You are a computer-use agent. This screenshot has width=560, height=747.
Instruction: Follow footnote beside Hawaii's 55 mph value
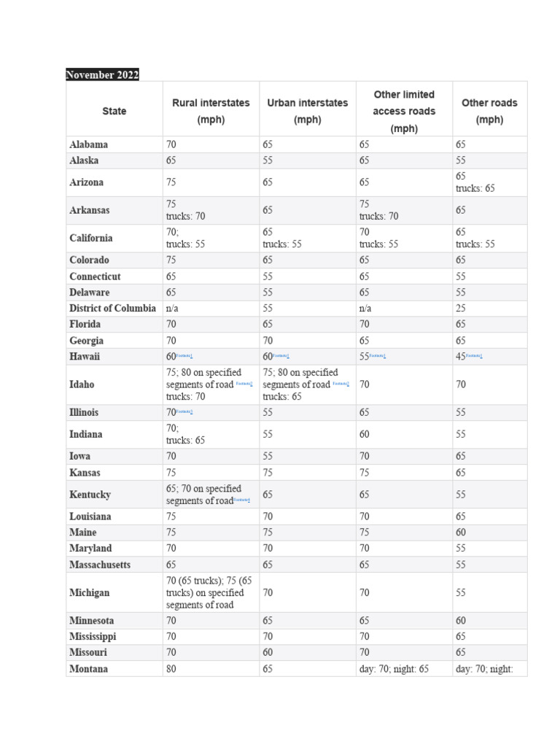[x=378, y=356]
